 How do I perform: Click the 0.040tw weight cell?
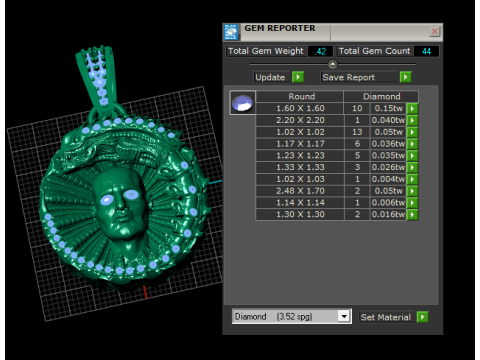tap(388, 120)
